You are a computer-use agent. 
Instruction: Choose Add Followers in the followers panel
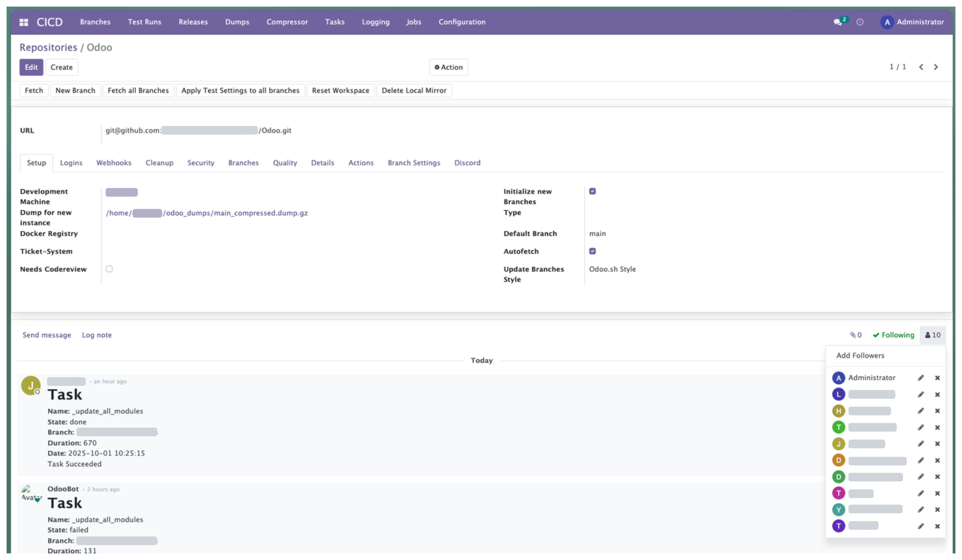860,355
